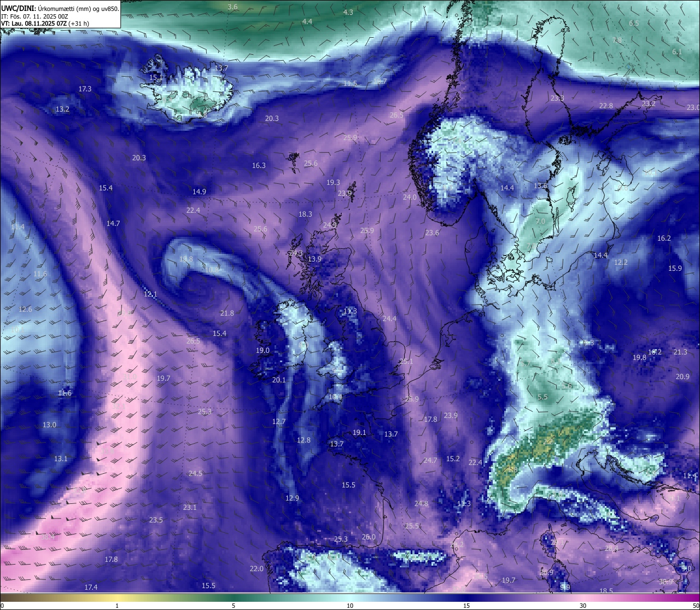Click the colour scale tick label 15
This screenshot has height=610, width=700.
[x=466, y=606]
